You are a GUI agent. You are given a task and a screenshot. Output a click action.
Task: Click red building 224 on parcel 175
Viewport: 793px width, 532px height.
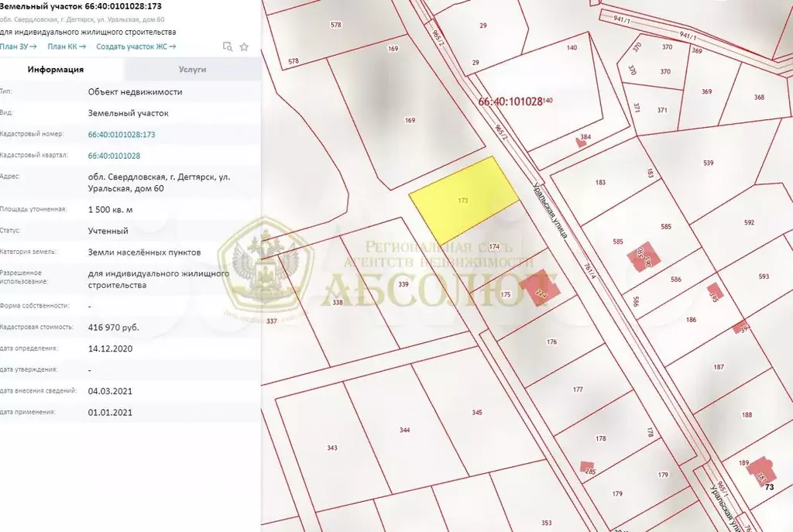pos(540,288)
